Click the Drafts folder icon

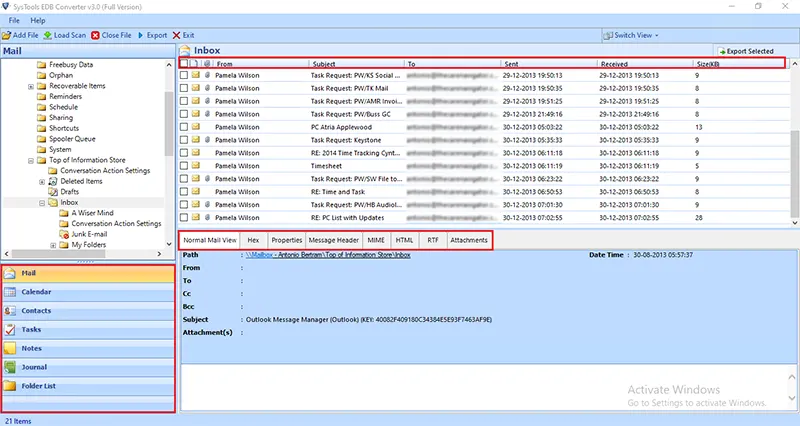tap(53, 192)
